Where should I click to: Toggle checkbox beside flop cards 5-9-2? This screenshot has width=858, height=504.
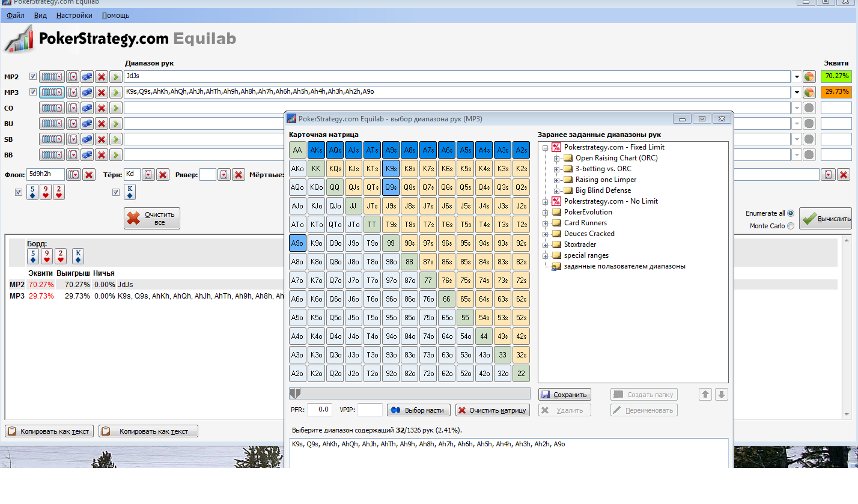point(18,192)
